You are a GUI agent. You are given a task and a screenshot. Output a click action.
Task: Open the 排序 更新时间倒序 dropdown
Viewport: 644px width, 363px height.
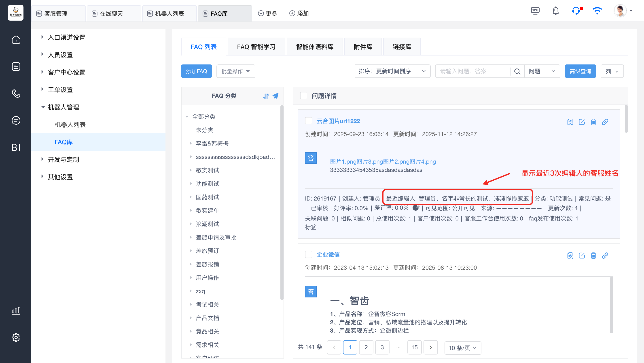[x=392, y=71]
